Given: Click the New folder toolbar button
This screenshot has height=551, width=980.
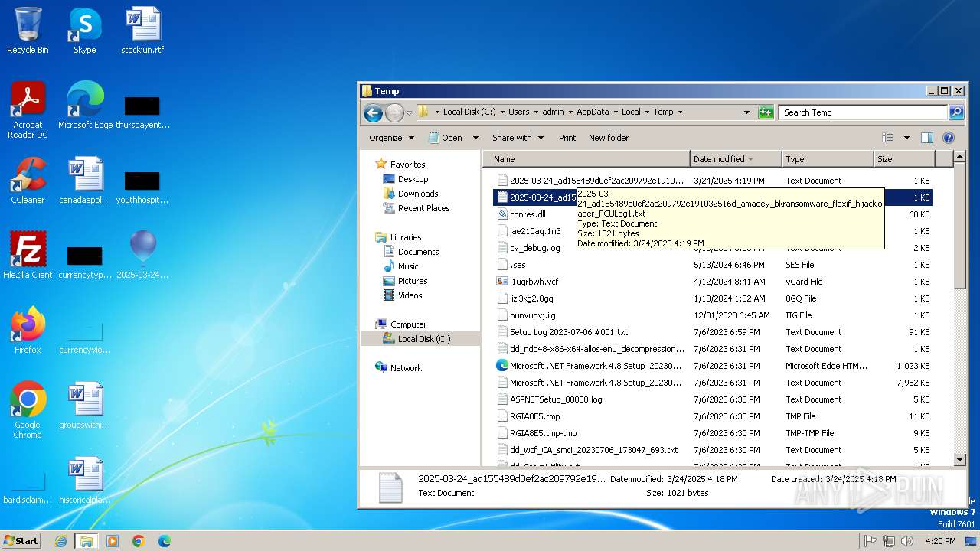Looking at the screenshot, I should click(x=609, y=138).
